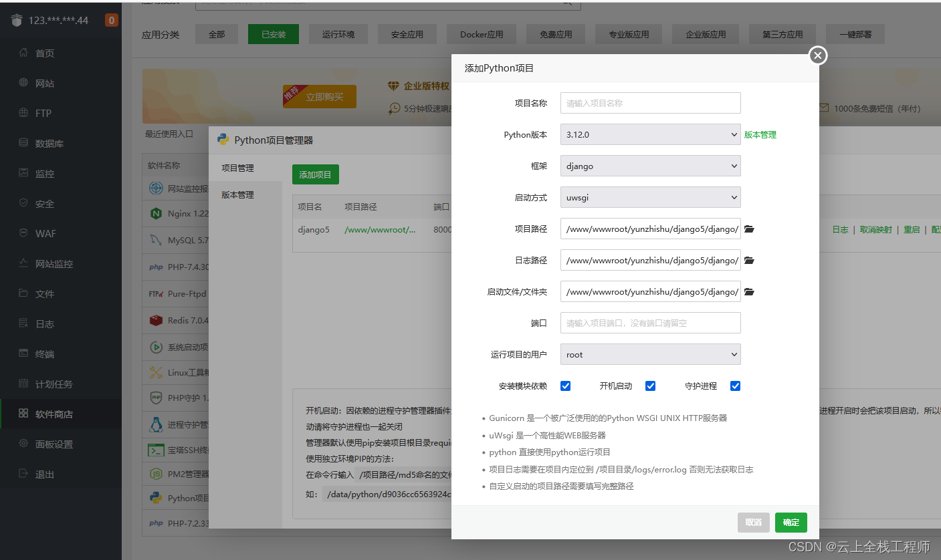The image size is (941, 560).
Task: Click the 日志路径 text field
Action: [650, 260]
